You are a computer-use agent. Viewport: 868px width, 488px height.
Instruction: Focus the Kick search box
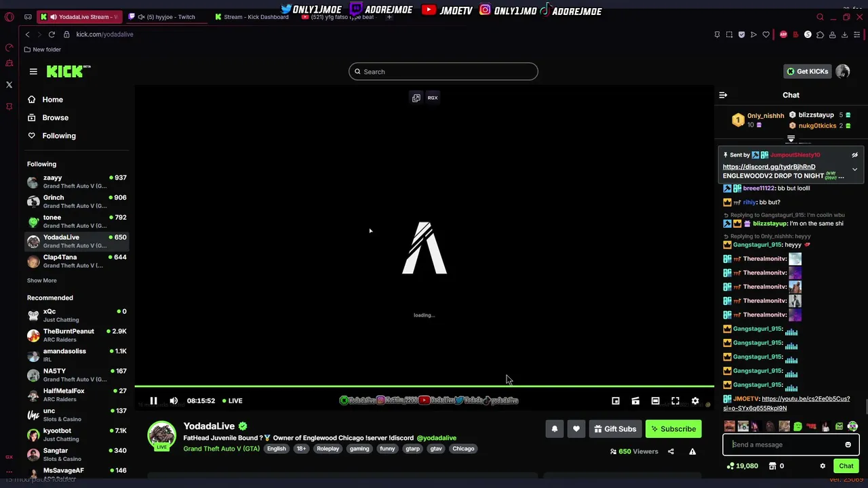tap(443, 71)
